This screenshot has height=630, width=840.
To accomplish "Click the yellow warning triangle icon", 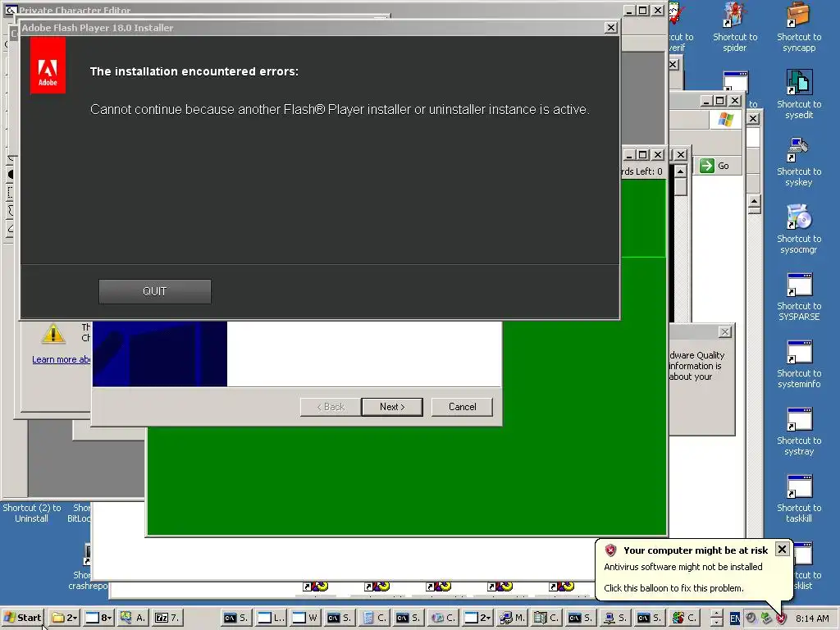I will pos(53,334).
